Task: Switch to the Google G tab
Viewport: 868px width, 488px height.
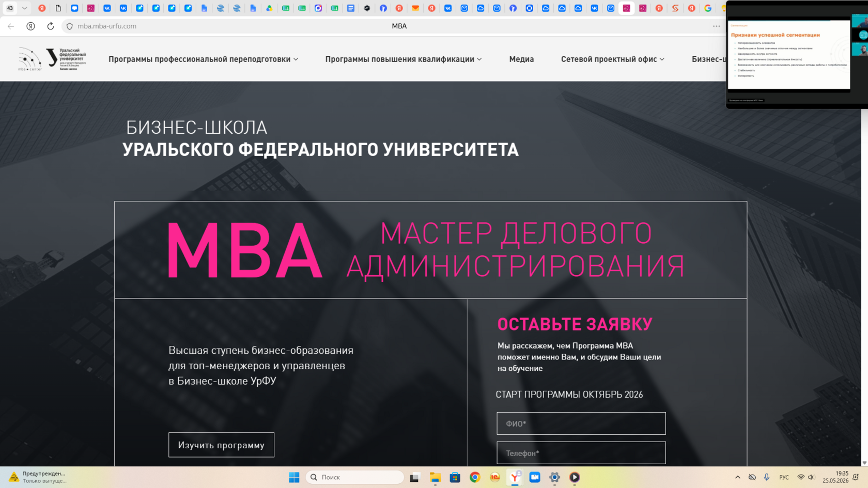Action: click(708, 8)
